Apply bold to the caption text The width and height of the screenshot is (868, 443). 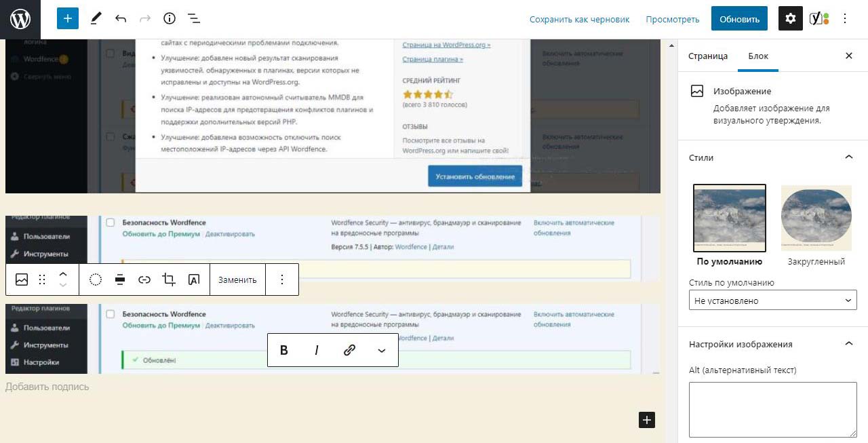[284, 350]
